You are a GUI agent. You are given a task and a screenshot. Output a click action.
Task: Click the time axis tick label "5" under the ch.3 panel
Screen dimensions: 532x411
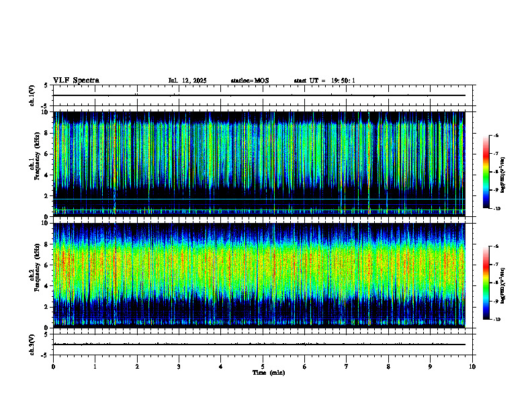click(263, 367)
